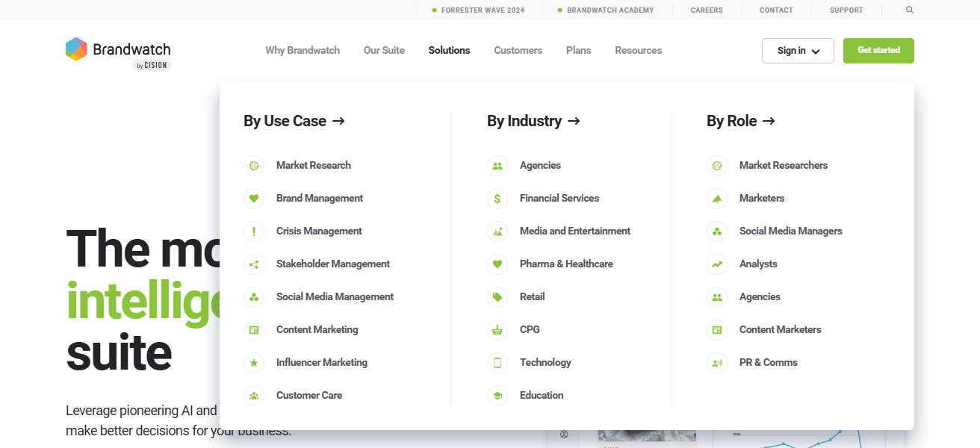Select Stakeholder Management text link
Image resolution: width=980 pixels, height=448 pixels.
(333, 264)
